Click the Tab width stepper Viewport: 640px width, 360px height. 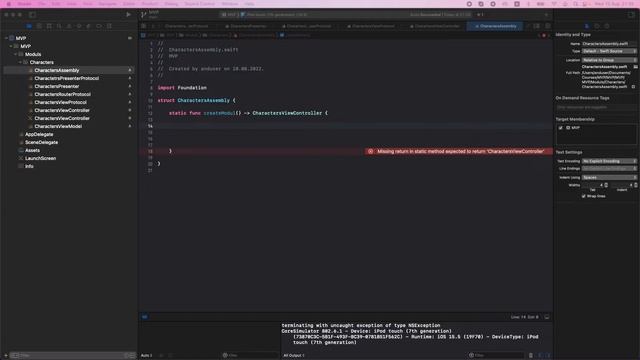click(x=606, y=185)
